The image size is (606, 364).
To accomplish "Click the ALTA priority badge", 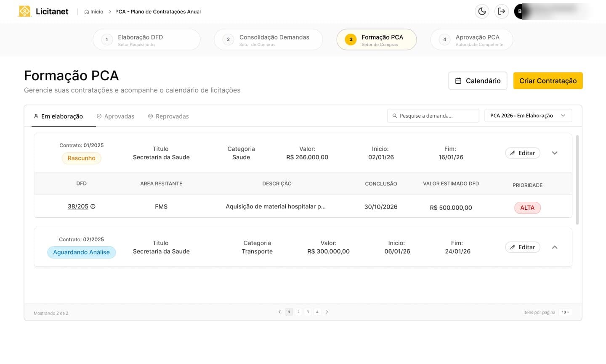I will point(527,208).
